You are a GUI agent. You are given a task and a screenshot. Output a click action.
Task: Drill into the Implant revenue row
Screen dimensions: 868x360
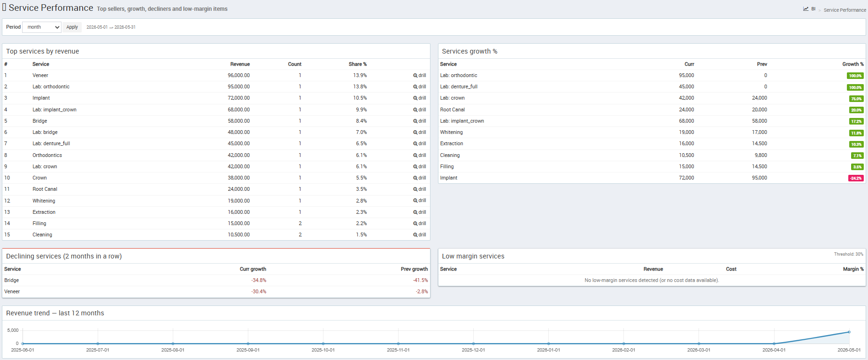point(420,98)
